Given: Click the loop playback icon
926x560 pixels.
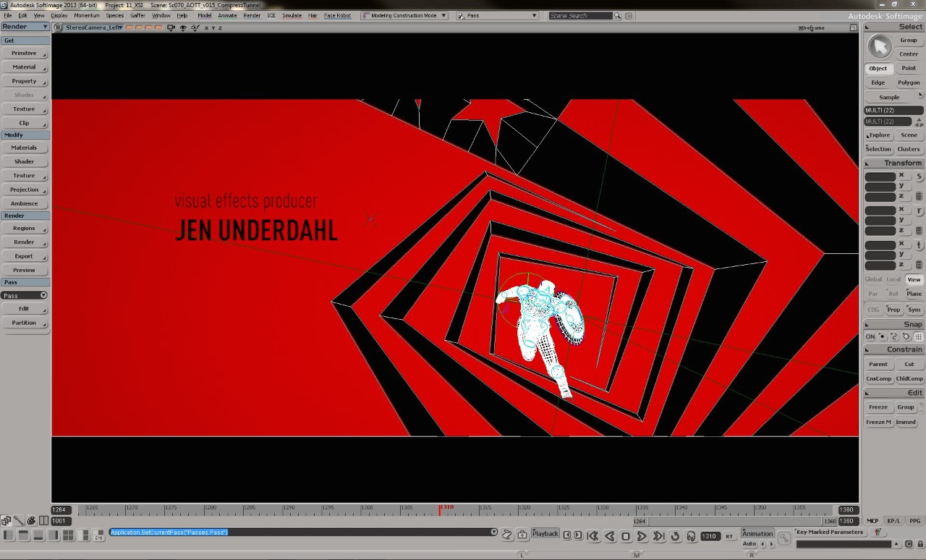Looking at the screenshot, I should (675, 536).
